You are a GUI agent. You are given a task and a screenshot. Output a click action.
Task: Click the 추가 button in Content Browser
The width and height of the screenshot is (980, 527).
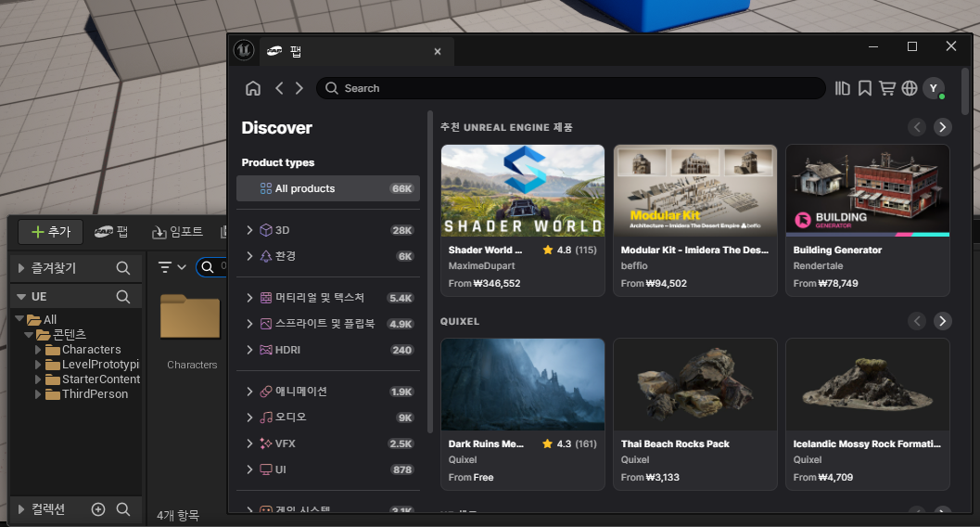coord(51,232)
